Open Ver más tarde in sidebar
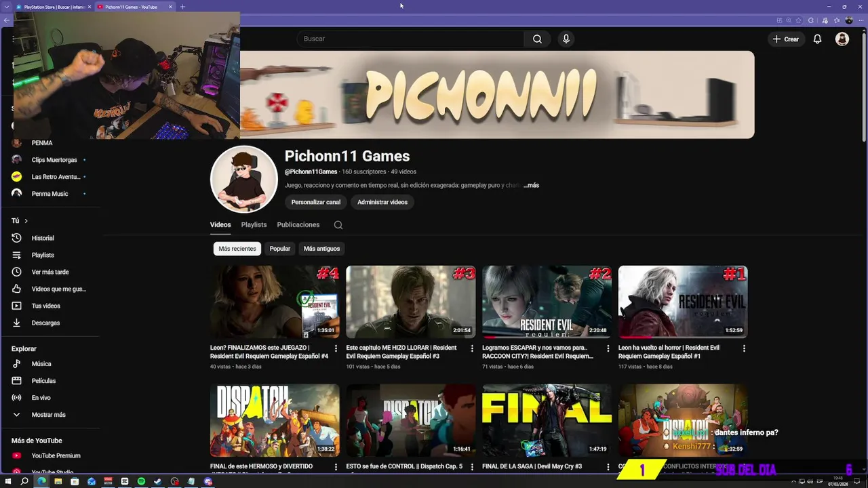Screen dimensions: 868x488 (49, 272)
